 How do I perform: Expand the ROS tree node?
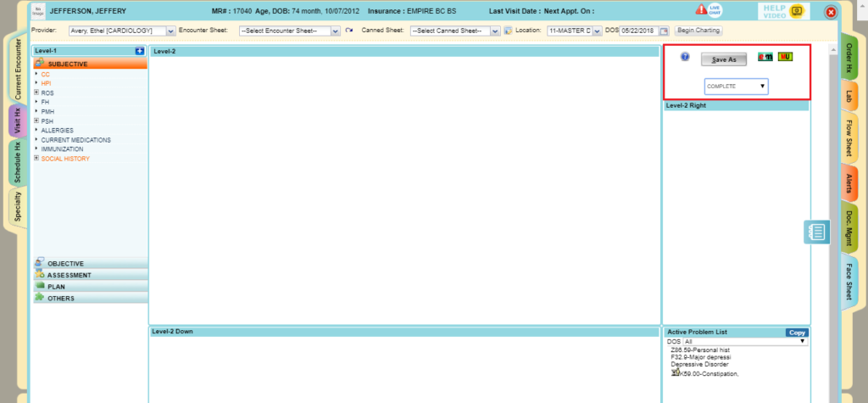36,92
